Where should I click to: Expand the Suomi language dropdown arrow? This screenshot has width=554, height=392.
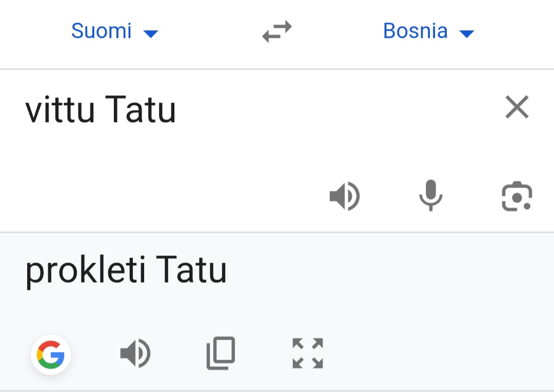[151, 34]
